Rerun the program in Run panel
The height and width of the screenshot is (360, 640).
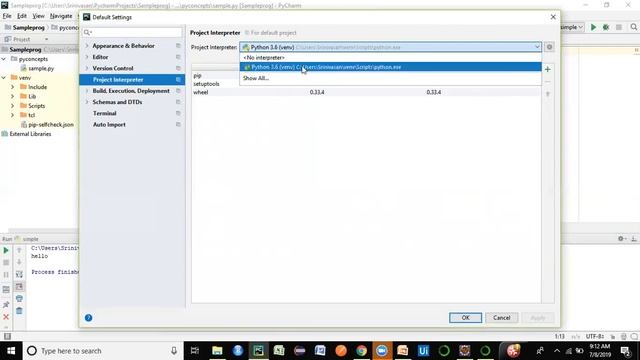[x=6, y=250]
